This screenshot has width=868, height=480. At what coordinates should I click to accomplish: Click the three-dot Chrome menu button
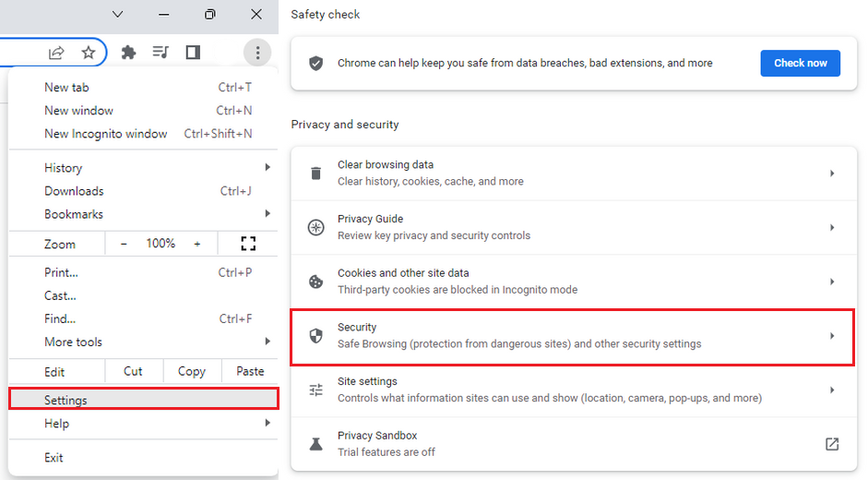click(257, 53)
